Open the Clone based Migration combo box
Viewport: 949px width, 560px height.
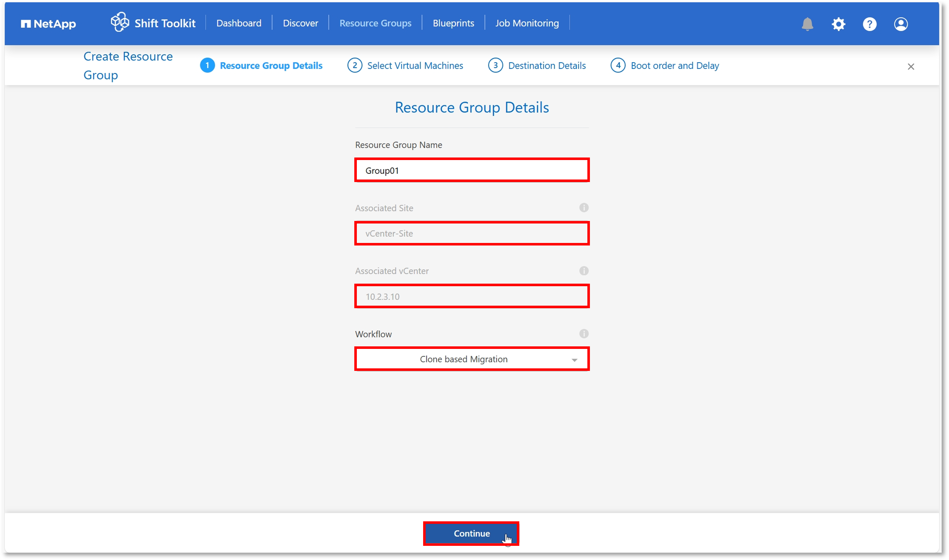472,359
